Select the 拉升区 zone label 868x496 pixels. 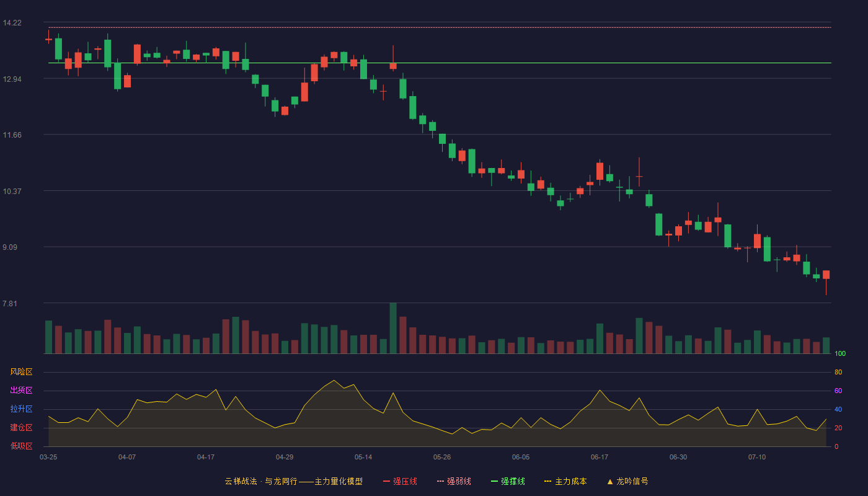pyautogui.click(x=21, y=409)
